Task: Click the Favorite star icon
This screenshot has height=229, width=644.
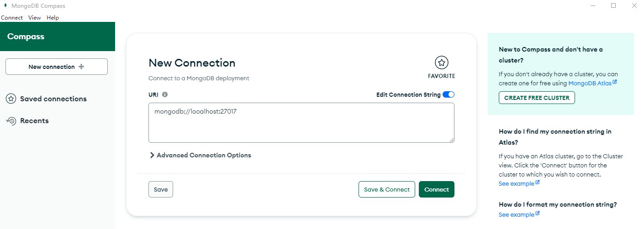Action: tap(441, 62)
